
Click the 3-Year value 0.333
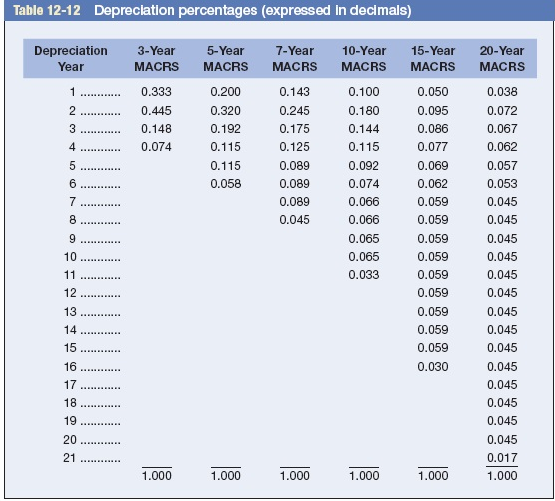click(156, 92)
